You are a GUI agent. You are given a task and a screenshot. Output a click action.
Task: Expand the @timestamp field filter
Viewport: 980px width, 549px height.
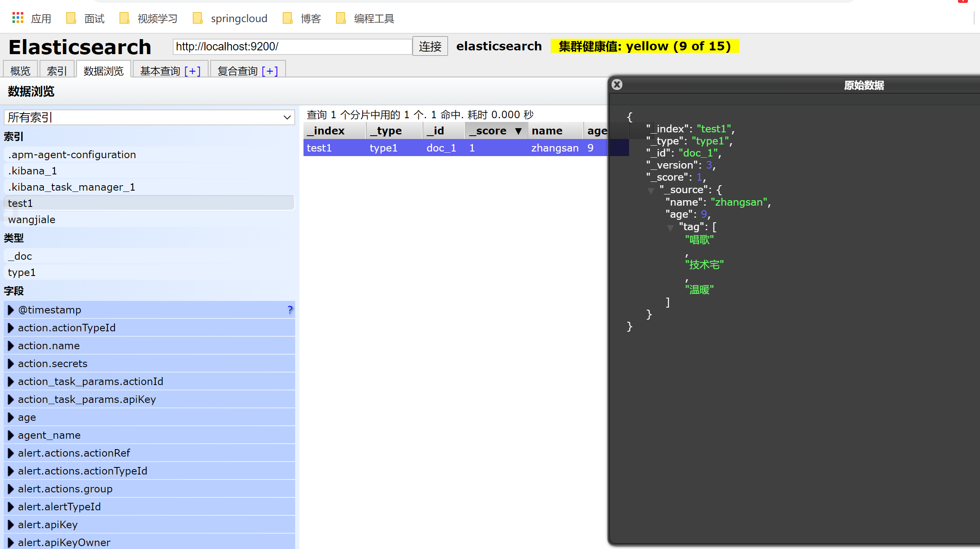coord(11,310)
